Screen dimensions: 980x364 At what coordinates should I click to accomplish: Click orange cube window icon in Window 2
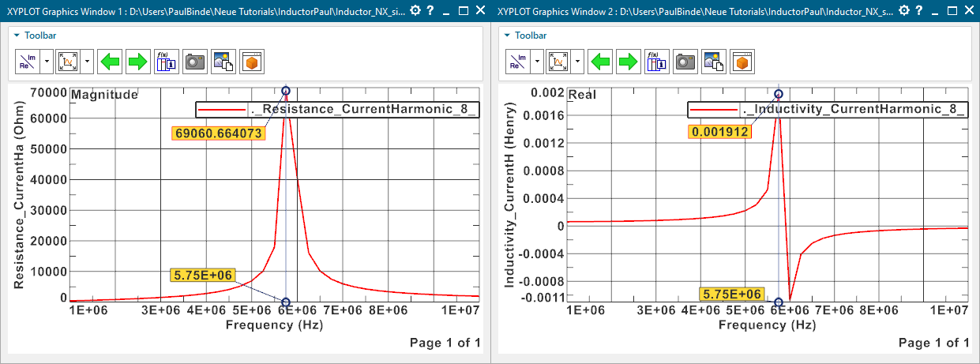(x=742, y=61)
